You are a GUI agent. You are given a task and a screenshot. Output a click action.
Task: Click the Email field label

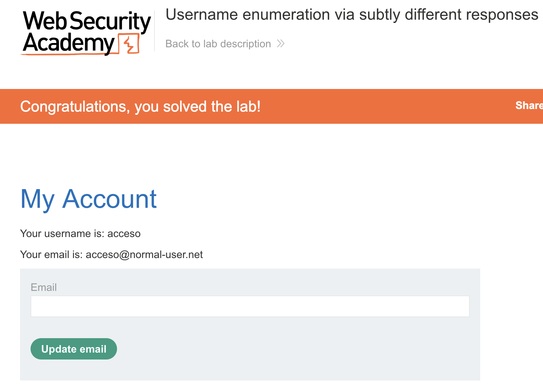click(x=44, y=287)
